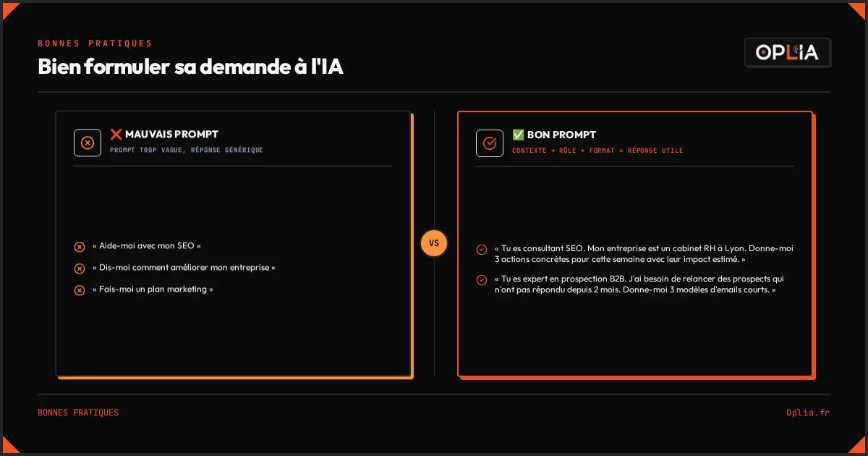
Task: Click the subtitle « CONTEXTE + RÔLE + FORMAT = RÉPONSE UTILE »
Action: (597, 151)
